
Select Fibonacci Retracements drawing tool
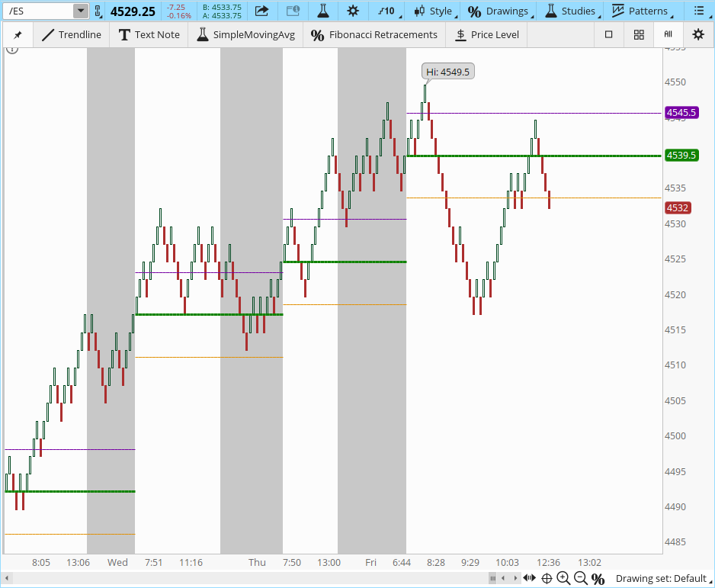point(374,34)
